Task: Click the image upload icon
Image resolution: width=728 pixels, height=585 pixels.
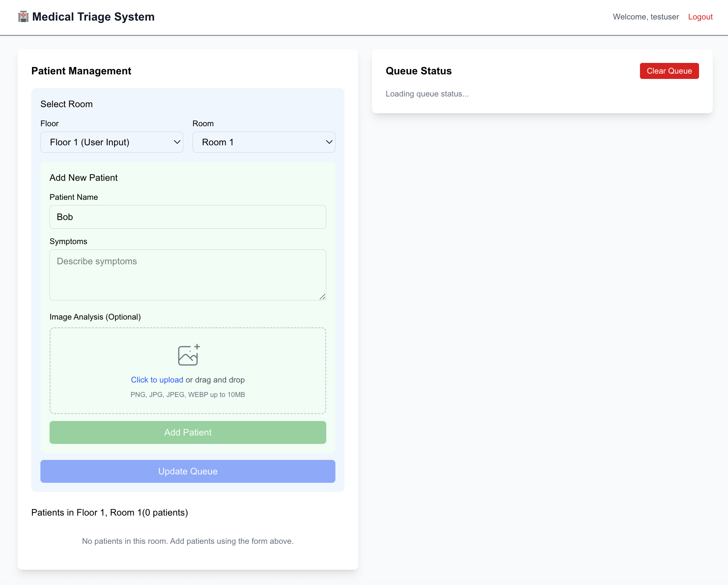Action: pyautogui.click(x=189, y=355)
